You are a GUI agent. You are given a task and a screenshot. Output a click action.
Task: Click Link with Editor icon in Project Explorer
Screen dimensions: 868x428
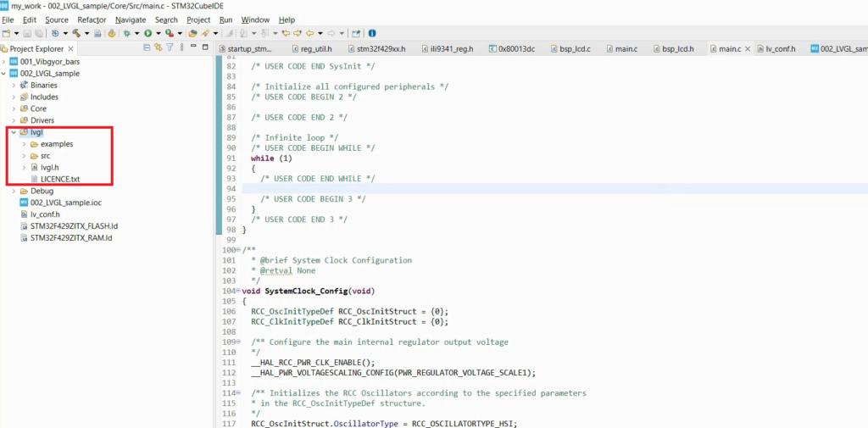point(159,47)
